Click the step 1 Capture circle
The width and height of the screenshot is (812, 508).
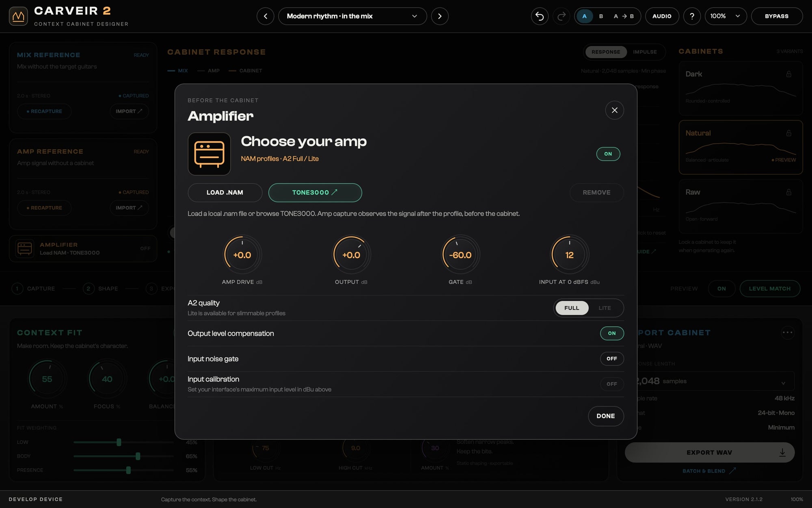[17, 289]
